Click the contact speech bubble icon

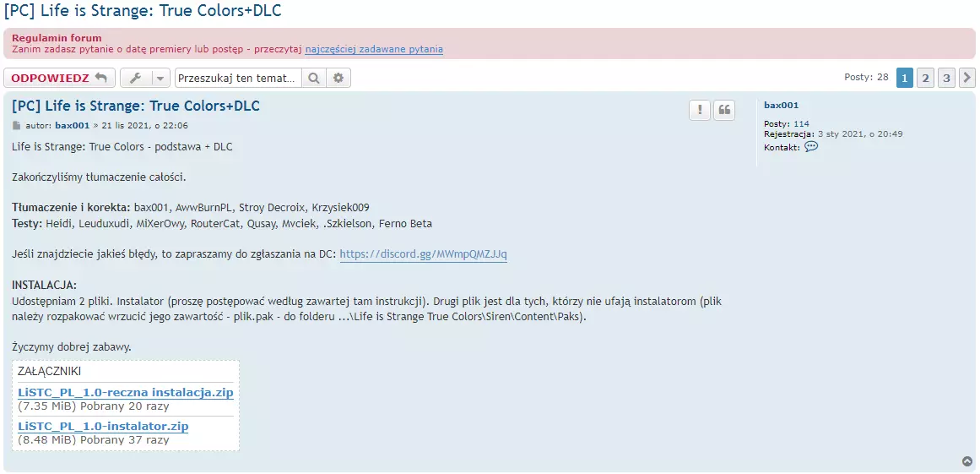(x=810, y=147)
